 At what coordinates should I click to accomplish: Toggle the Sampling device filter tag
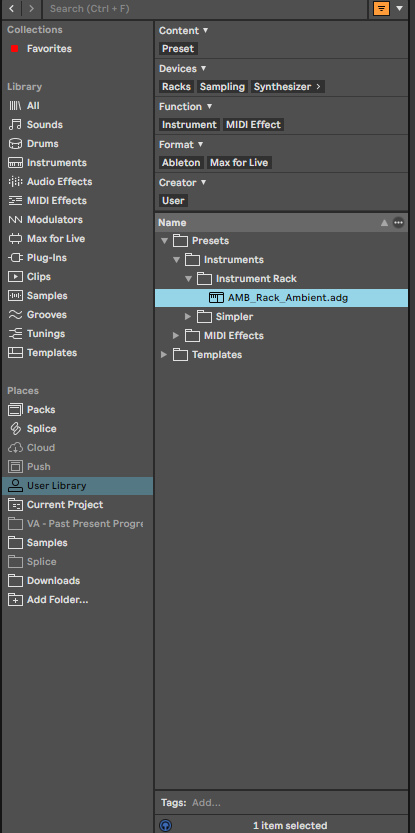coord(222,87)
